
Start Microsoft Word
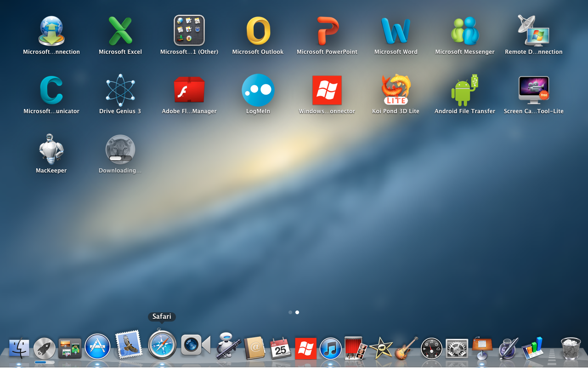point(396,31)
